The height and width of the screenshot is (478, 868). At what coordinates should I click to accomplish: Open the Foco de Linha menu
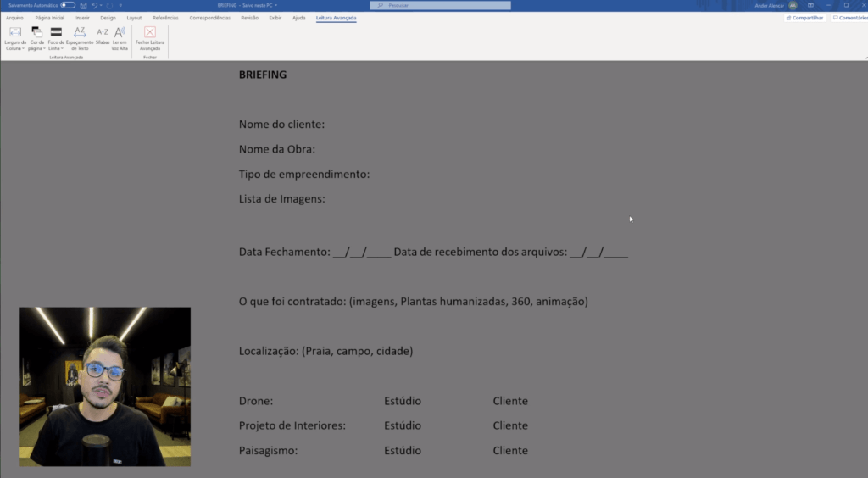click(x=56, y=37)
